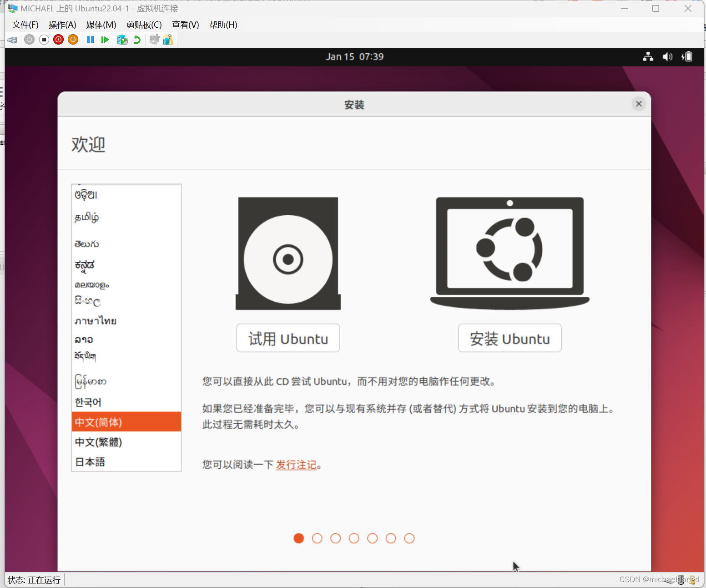Open the 查看(V) menu
The height and width of the screenshot is (588, 706).
pyautogui.click(x=185, y=25)
